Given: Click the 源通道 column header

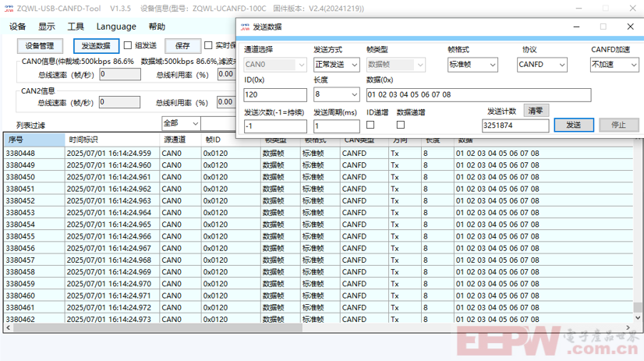Looking at the screenshot, I should click(x=180, y=140).
